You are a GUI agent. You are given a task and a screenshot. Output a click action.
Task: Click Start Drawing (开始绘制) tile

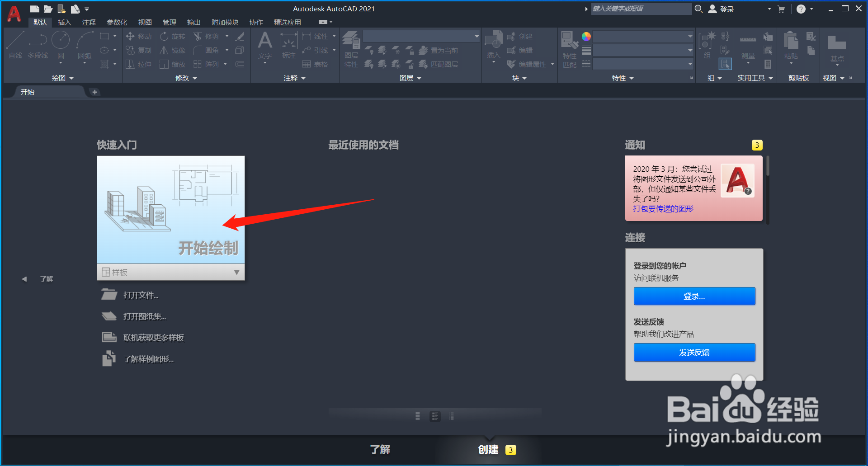click(171, 210)
